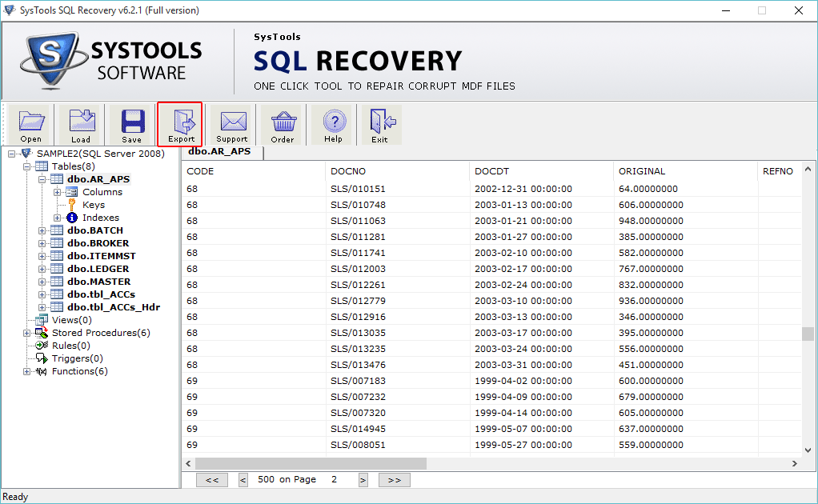Click the Load toolbar icon
This screenshot has width=818, height=504.
click(80, 124)
